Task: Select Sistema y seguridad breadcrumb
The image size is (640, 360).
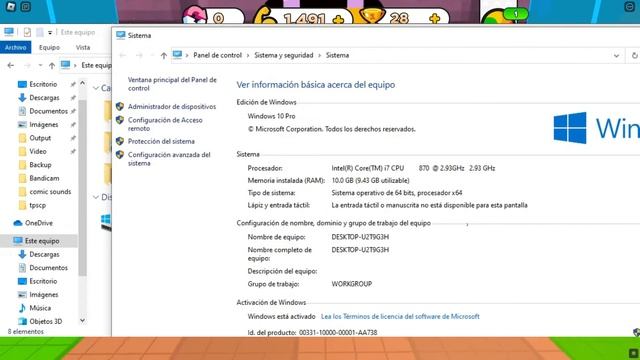Action: pyautogui.click(x=284, y=55)
